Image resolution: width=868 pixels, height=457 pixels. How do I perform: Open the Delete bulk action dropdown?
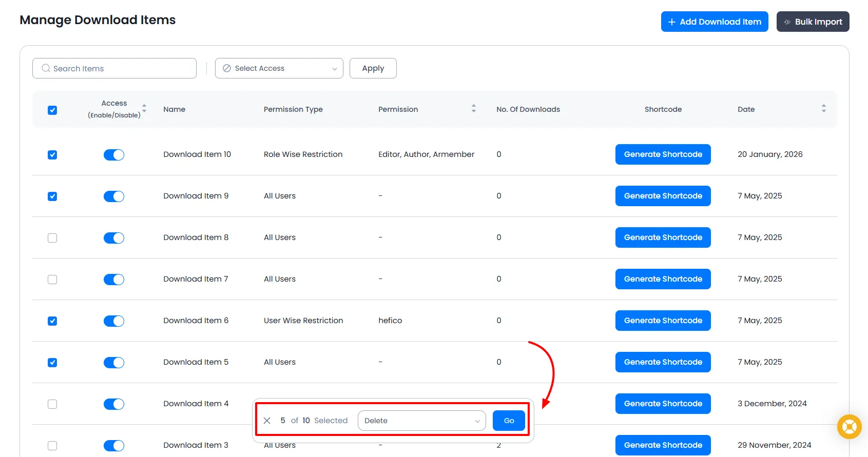[422, 421]
